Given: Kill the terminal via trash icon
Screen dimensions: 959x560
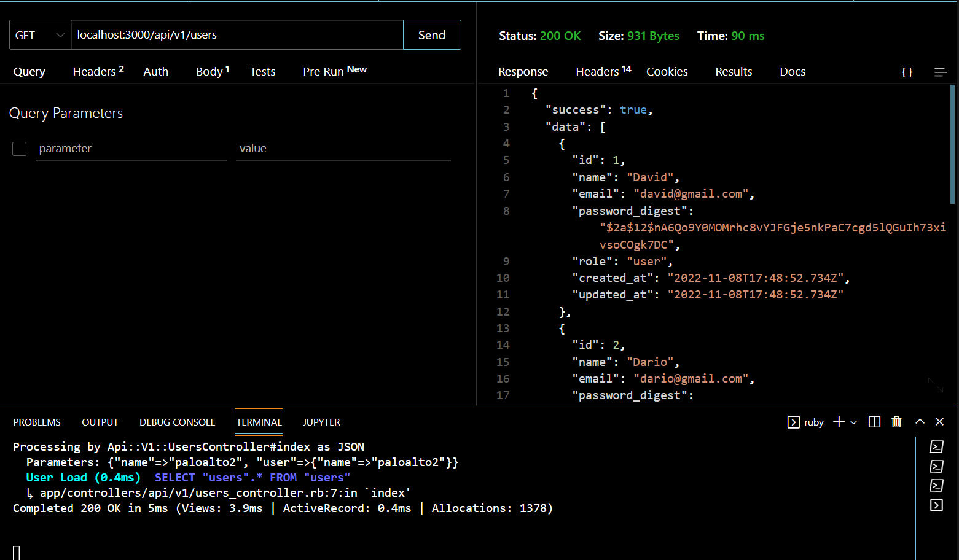Looking at the screenshot, I should (896, 422).
